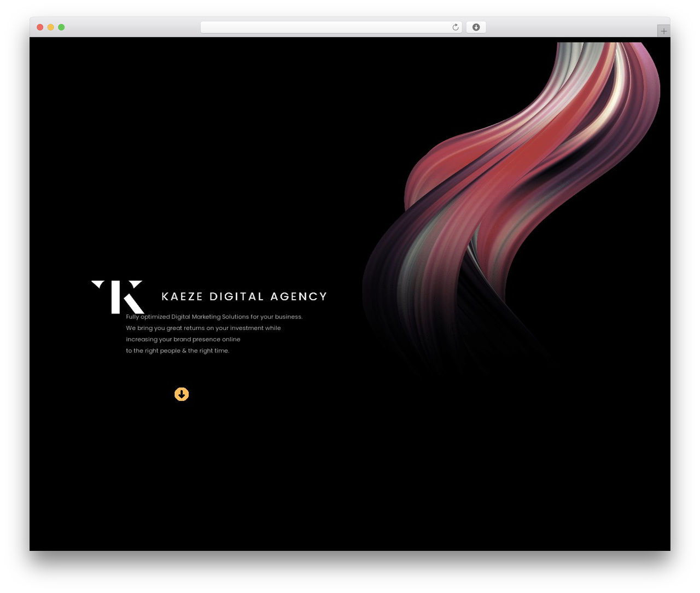
Task: Click the text line 'increasing your brand presence online'
Action: tap(183, 339)
